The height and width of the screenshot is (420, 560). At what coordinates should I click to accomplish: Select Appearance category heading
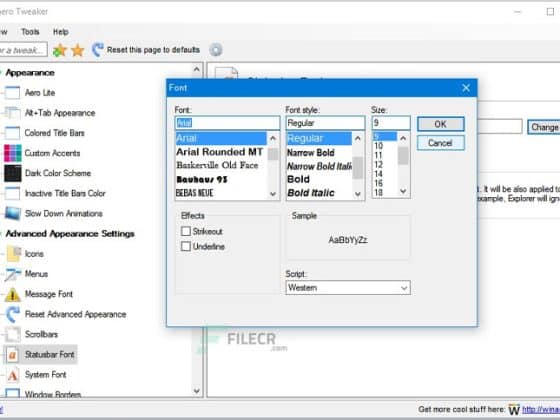[30, 73]
